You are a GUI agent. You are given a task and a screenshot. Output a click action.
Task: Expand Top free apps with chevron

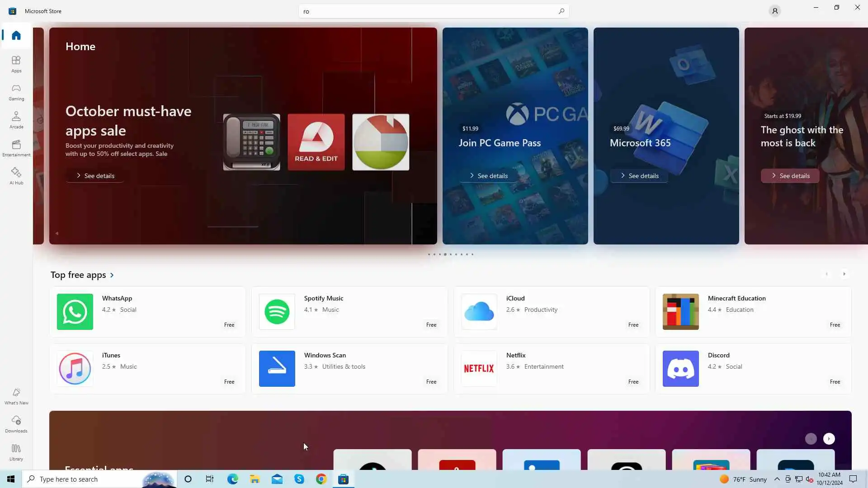click(112, 275)
